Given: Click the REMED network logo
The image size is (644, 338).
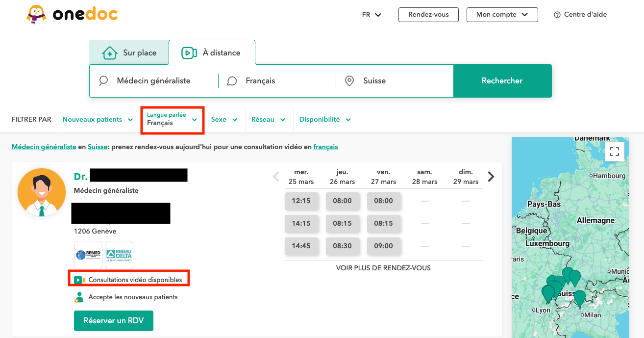Looking at the screenshot, I should coord(88,255).
